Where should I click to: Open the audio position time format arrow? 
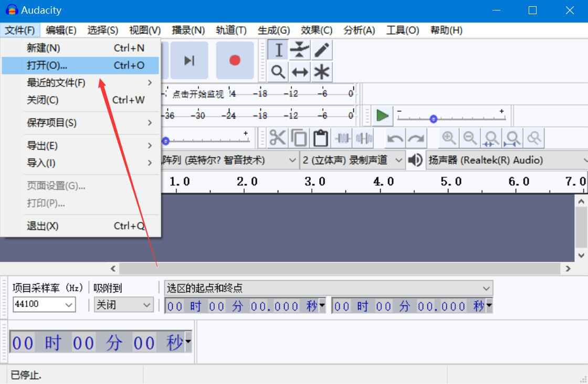(x=188, y=342)
